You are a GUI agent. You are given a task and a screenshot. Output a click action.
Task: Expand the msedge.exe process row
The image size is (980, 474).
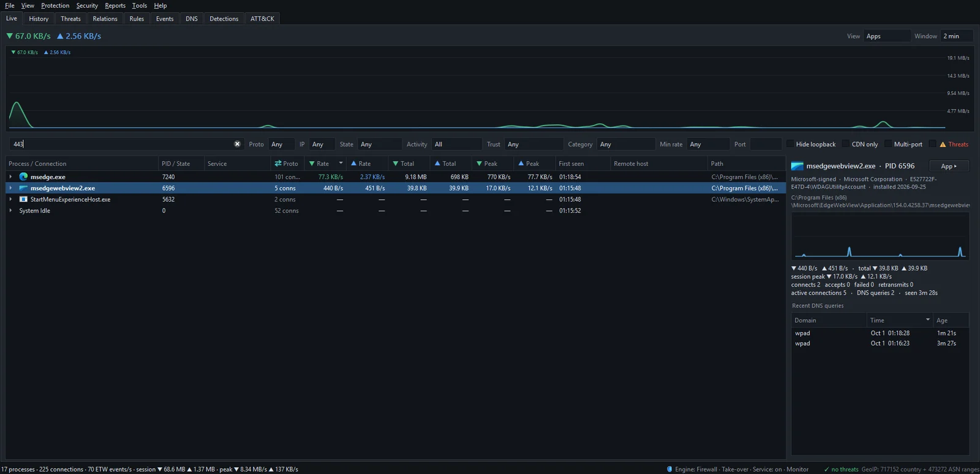pyautogui.click(x=10, y=176)
